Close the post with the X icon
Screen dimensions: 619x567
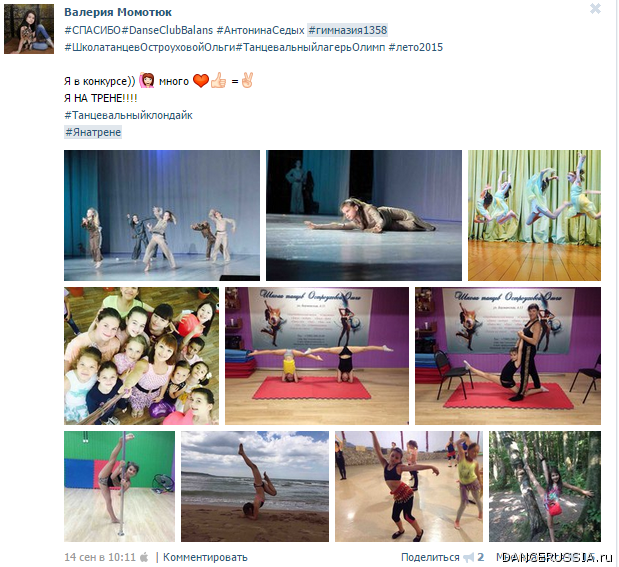[595, 9]
